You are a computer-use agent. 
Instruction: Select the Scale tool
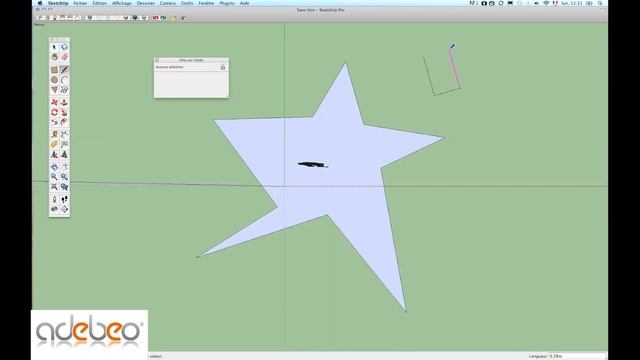pyautogui.click(x=54, y=122)
